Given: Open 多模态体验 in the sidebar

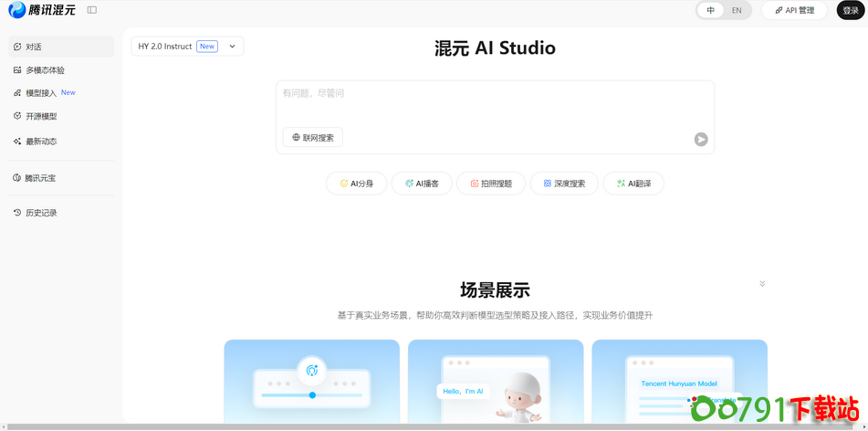Looking at the screenshot, I should tap(61, 70).
